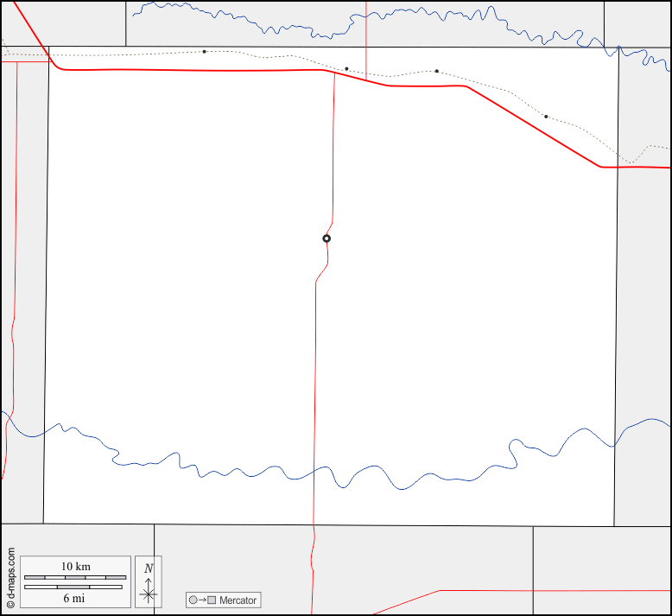Click the circle-to-square projection icon
The width and height of the screenshot is (672, 616).
202,600
